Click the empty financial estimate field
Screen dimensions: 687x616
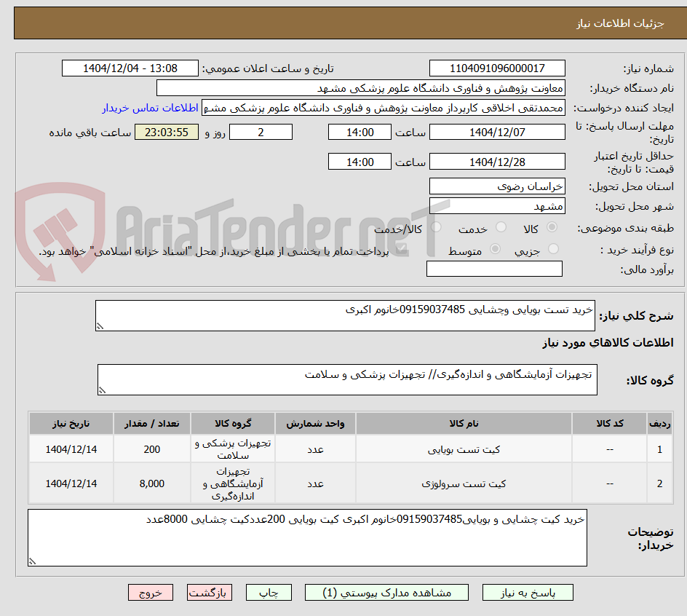coord(494,269)
